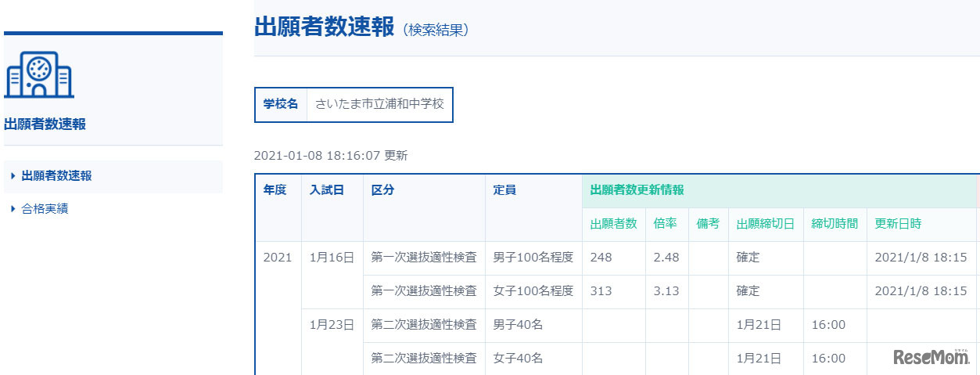Click the 2021-01-08 18:16:07 更新 timestamp
Viewport: 980px width, 375px height.
331,155
